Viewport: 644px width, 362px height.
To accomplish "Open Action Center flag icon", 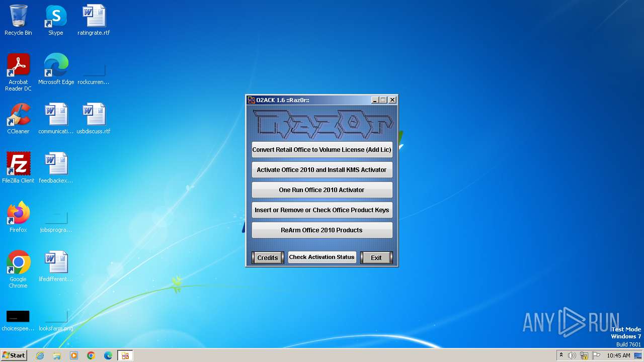I will 596,355.
